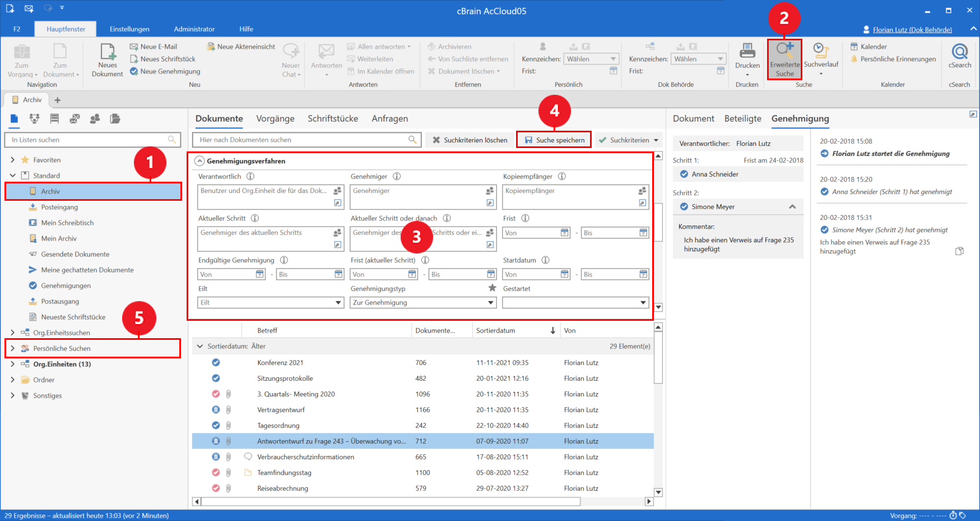Viewport: 980px width, 521px height.
Task: Click the document search input field
Action: pos(303,140)
